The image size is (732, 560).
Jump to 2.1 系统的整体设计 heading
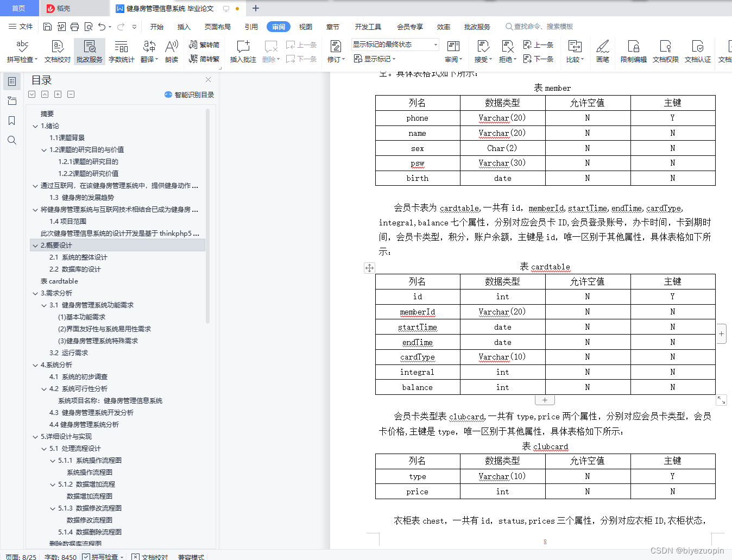[x=78, y=257]
